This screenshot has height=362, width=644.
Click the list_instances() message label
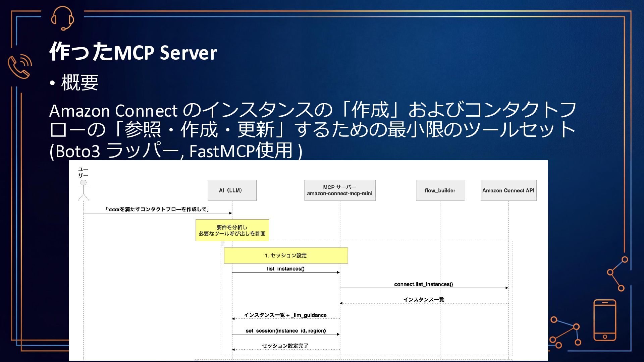click(x=285, y=268)
